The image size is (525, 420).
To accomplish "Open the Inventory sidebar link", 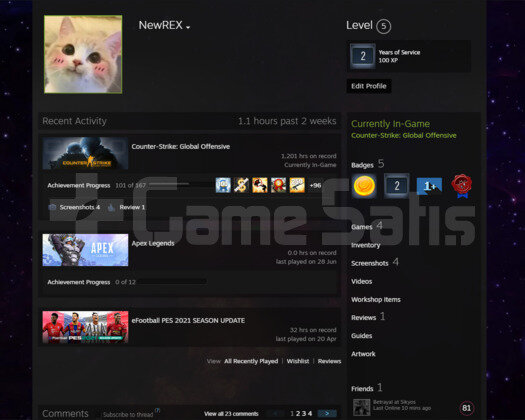I will [x=366, y=245].
